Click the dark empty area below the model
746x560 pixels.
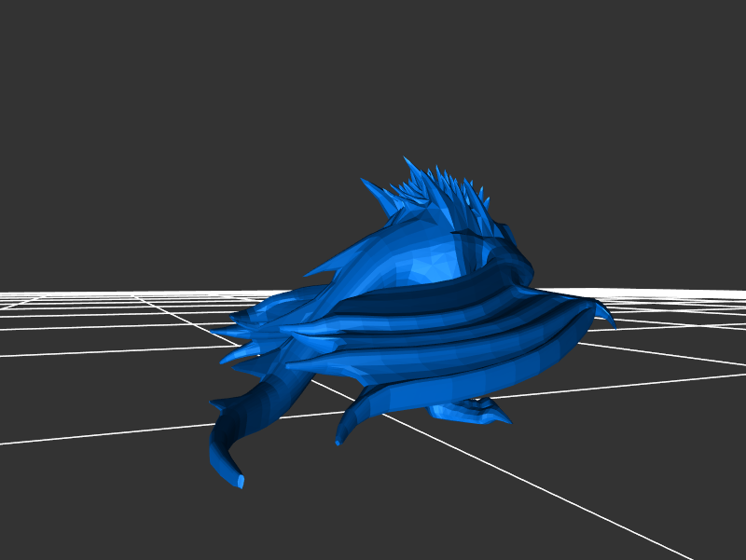(x=392, y=512)
